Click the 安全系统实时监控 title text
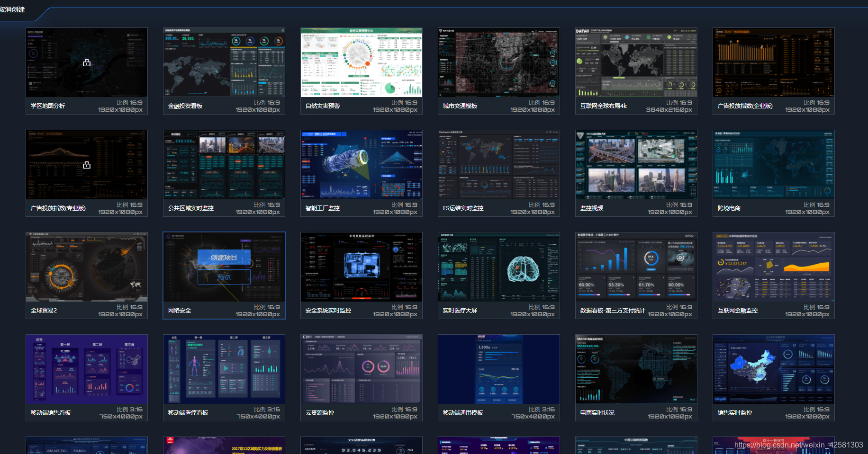 (328, 311)
